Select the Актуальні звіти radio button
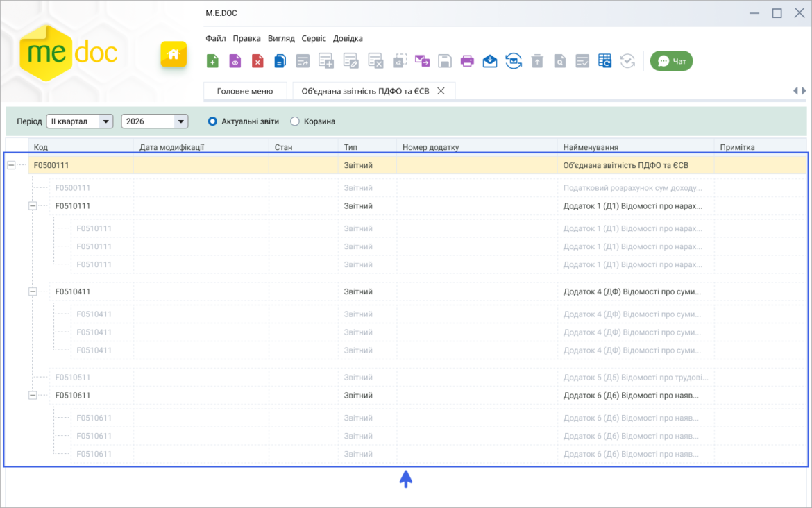812x508 pixels. coord(212,121)
